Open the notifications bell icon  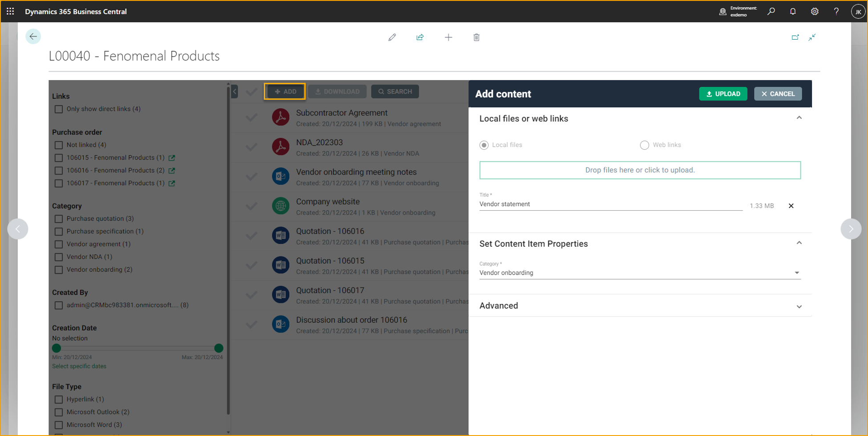[x=793, y=12]
